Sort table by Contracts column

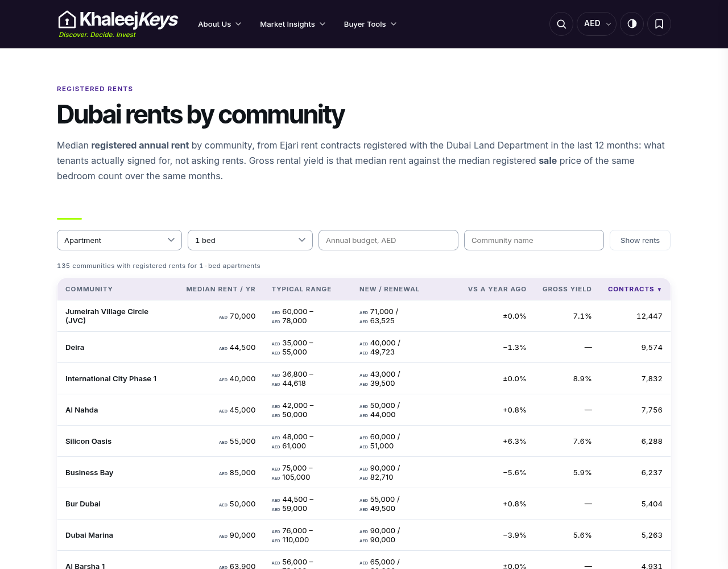click(x=635, y=289)
